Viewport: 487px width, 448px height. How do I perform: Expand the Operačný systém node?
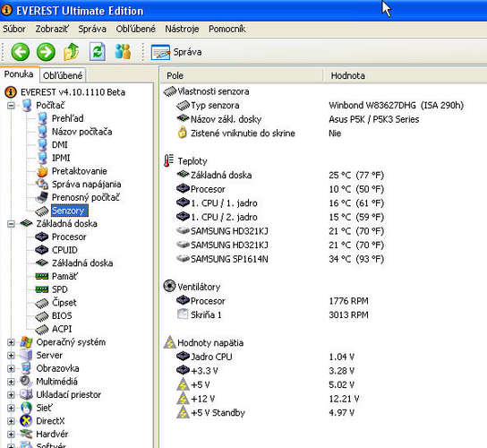click(x=11, y=342)
